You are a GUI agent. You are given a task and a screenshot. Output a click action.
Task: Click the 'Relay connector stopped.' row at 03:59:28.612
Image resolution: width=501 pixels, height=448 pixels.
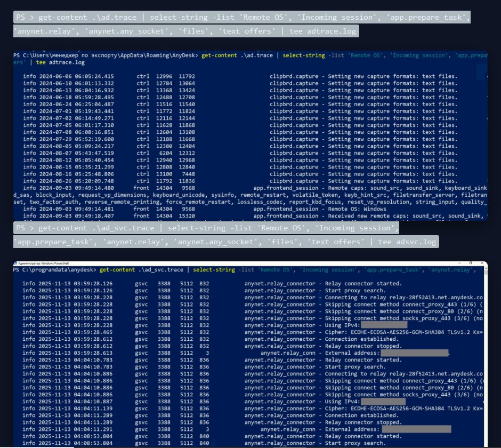point(212,346)
